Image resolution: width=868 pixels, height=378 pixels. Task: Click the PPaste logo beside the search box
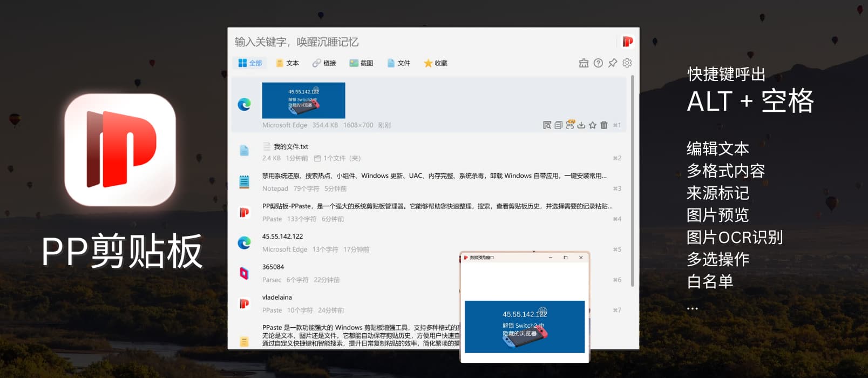[627, 42]
